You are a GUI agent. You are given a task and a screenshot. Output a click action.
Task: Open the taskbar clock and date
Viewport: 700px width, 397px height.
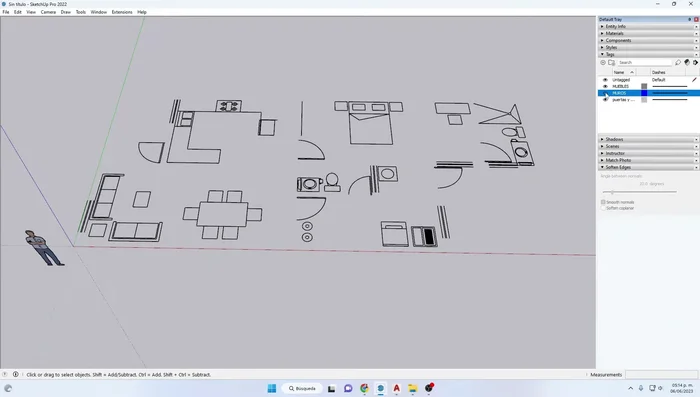click(682, 388)
